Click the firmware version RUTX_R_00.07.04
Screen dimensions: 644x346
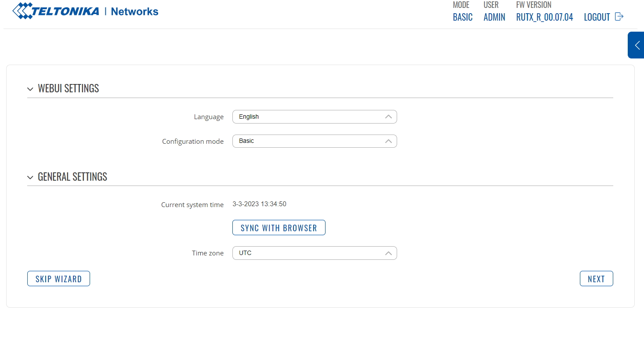[544, 17]
